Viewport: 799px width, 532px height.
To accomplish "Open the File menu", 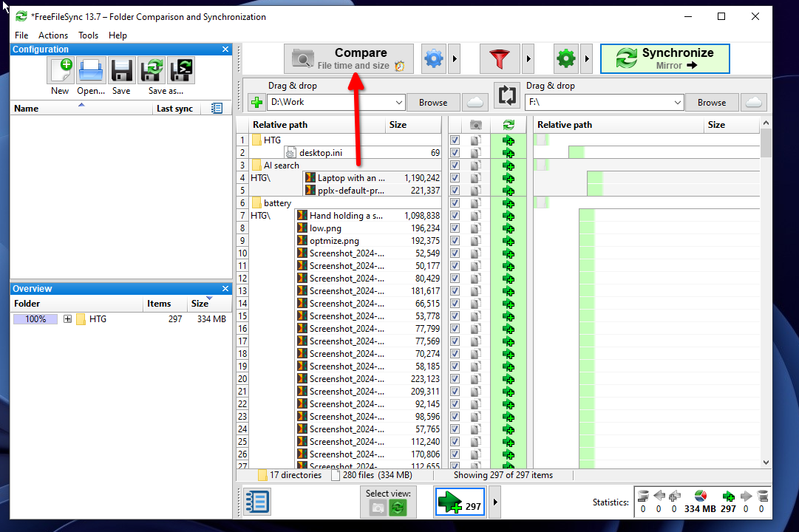I will tap(21, 35).
